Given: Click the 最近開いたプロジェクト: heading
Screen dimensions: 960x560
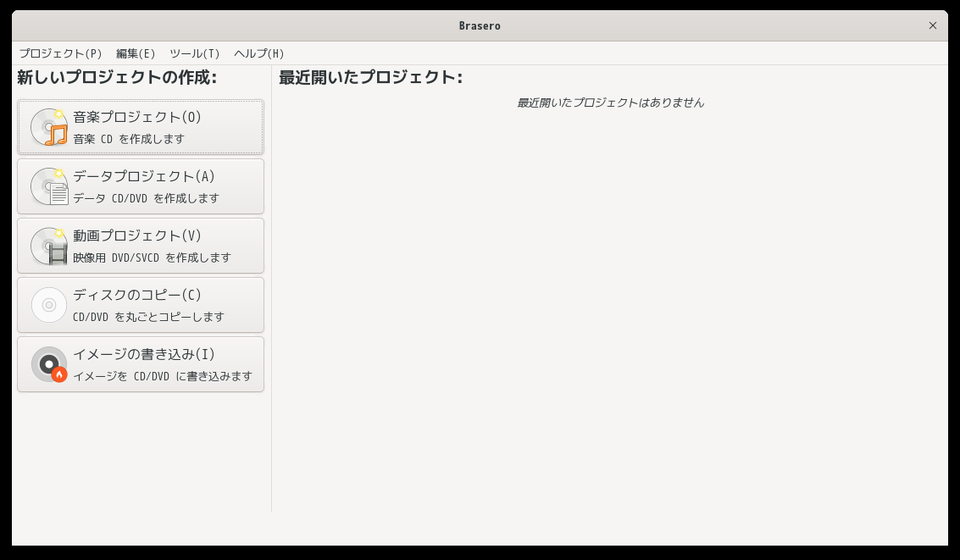Looking at the screenshot, I should [x=370, y=78].
